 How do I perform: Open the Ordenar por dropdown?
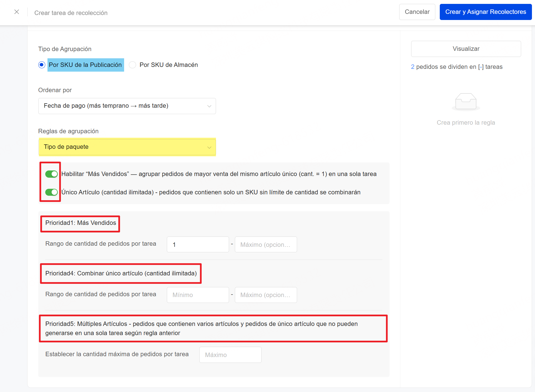[127, 106]
